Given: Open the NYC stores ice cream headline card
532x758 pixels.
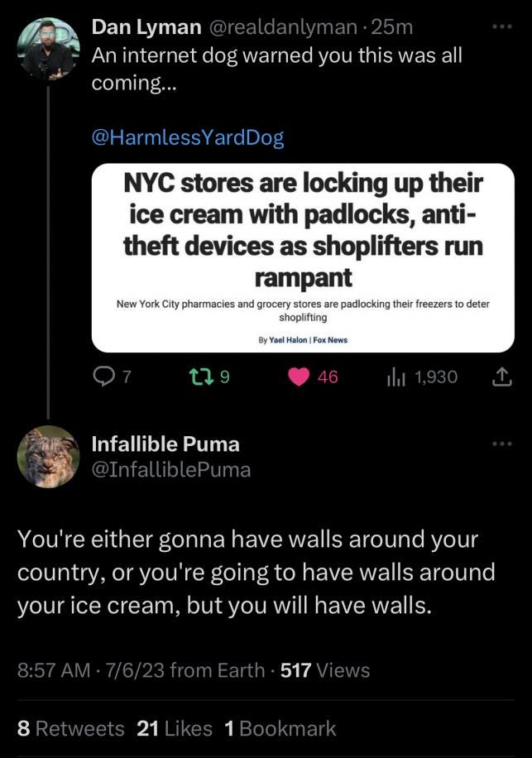Looking at the screenshot, I should (x=303, y=257).
